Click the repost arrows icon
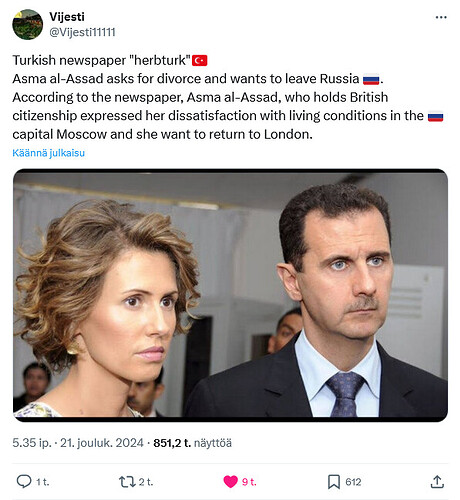 [x=127, y=482]
